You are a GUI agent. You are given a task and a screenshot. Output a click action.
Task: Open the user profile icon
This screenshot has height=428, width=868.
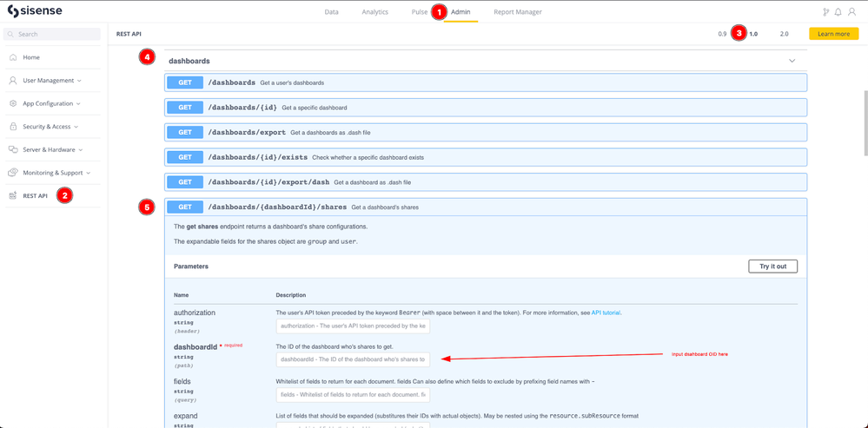pyautogui.click(x=851, y=12)
